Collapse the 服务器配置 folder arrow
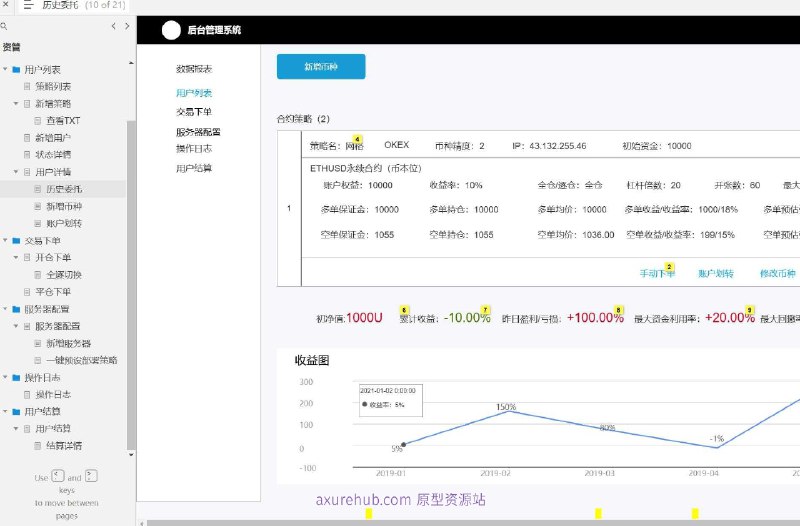The height and width of the screenshot is (526, 800). point(5,309)
